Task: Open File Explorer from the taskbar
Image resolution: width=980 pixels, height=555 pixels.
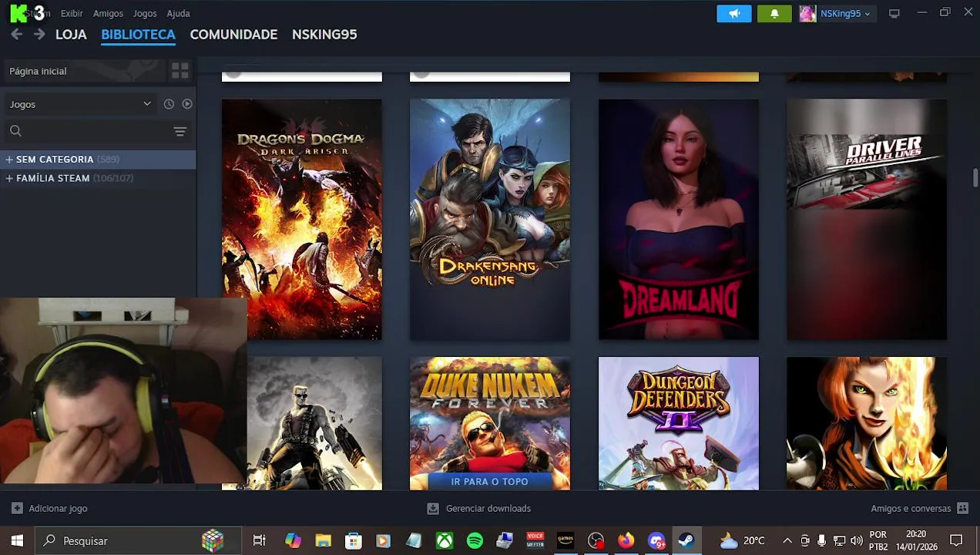Action: [x=323, y=541]
